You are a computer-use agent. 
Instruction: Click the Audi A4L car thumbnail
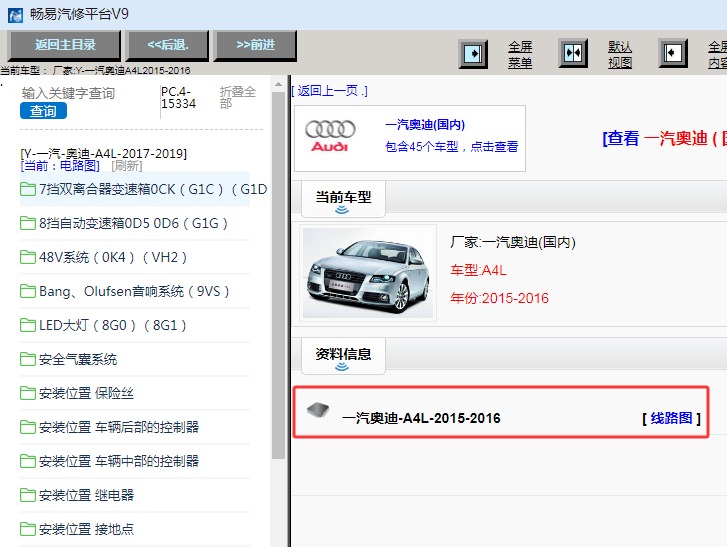[368, 273]
